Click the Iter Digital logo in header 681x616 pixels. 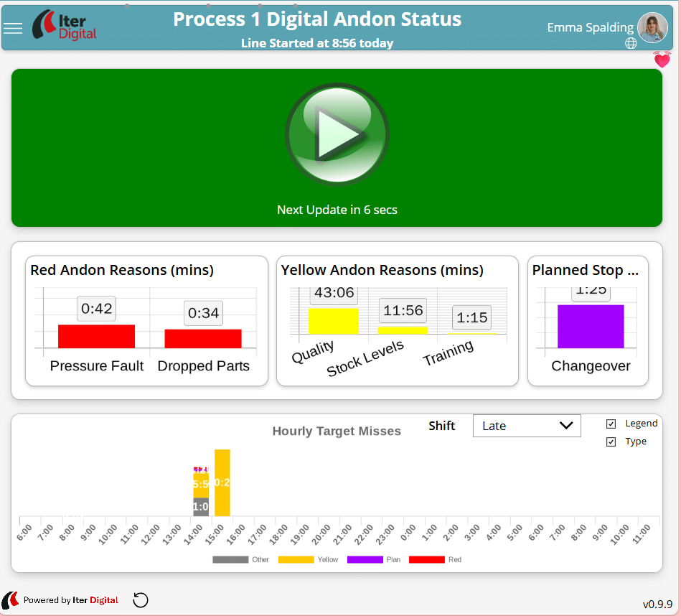65,24
